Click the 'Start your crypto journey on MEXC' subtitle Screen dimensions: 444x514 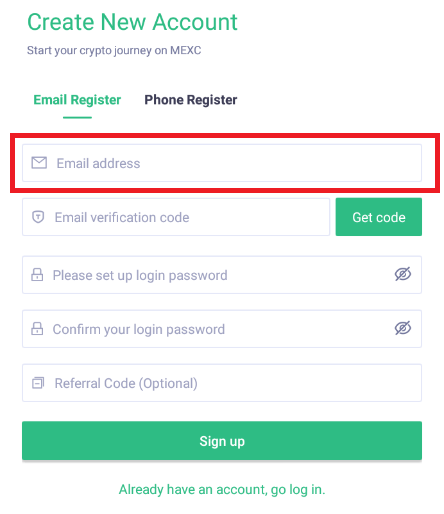pyautogui.click(x=114, y=50)
